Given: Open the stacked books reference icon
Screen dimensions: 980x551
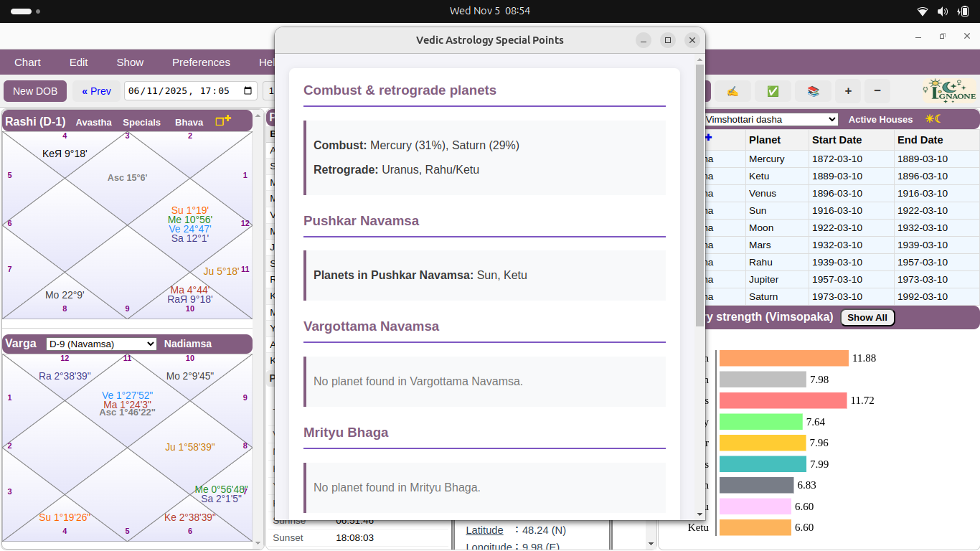Looking at the screenshot, I should point(814,91).
